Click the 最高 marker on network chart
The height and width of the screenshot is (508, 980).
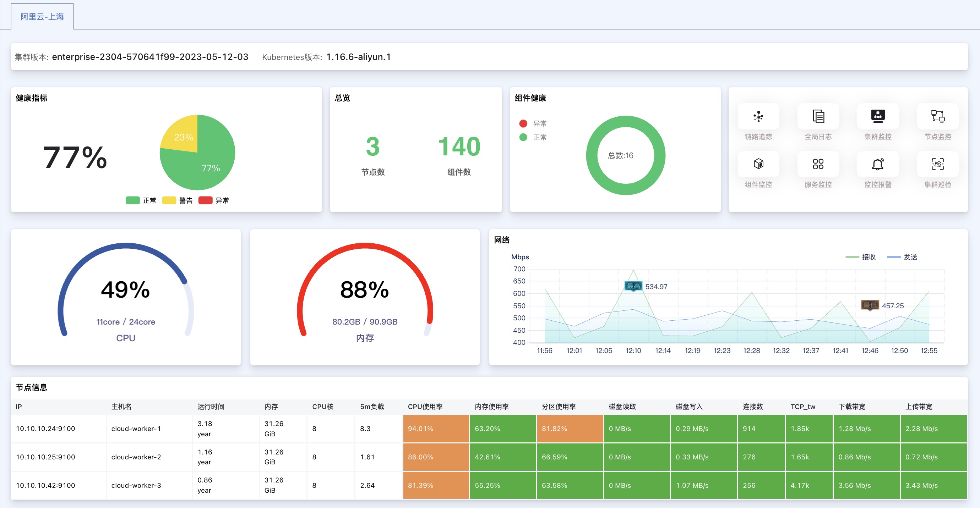[x=633, y=286]
